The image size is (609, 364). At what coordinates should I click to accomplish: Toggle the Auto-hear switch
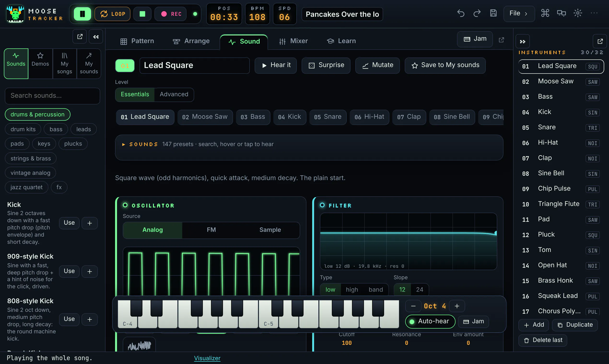click(x=430, y=322)
